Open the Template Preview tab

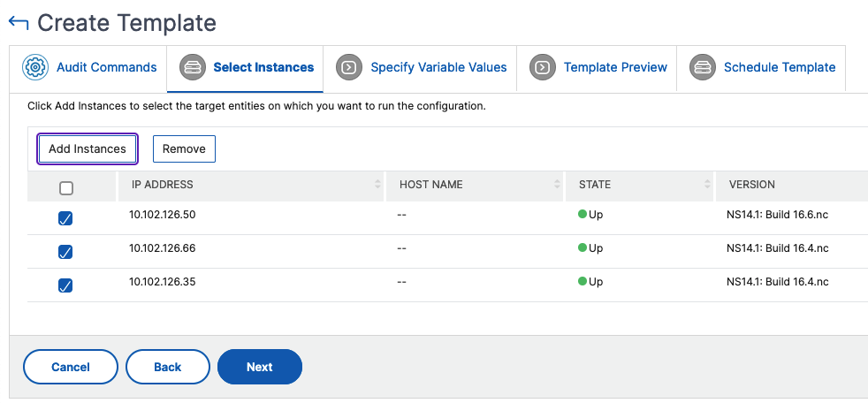597,68
